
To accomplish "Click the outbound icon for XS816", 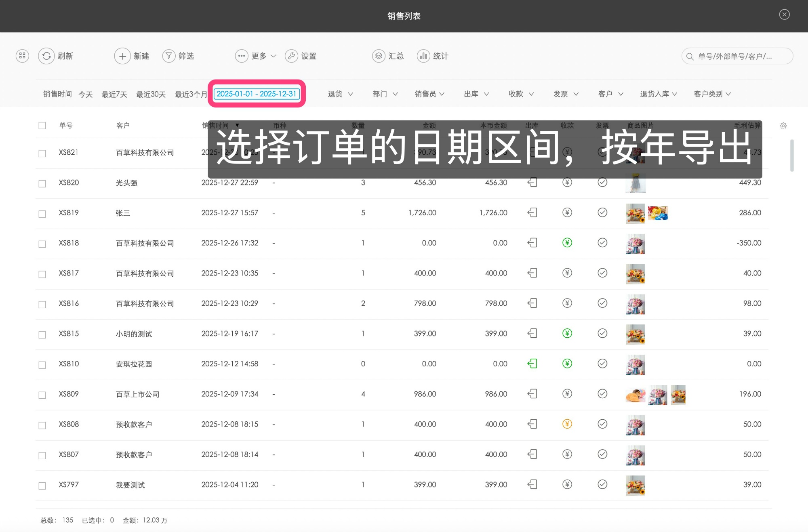I will tap(532, 303).
